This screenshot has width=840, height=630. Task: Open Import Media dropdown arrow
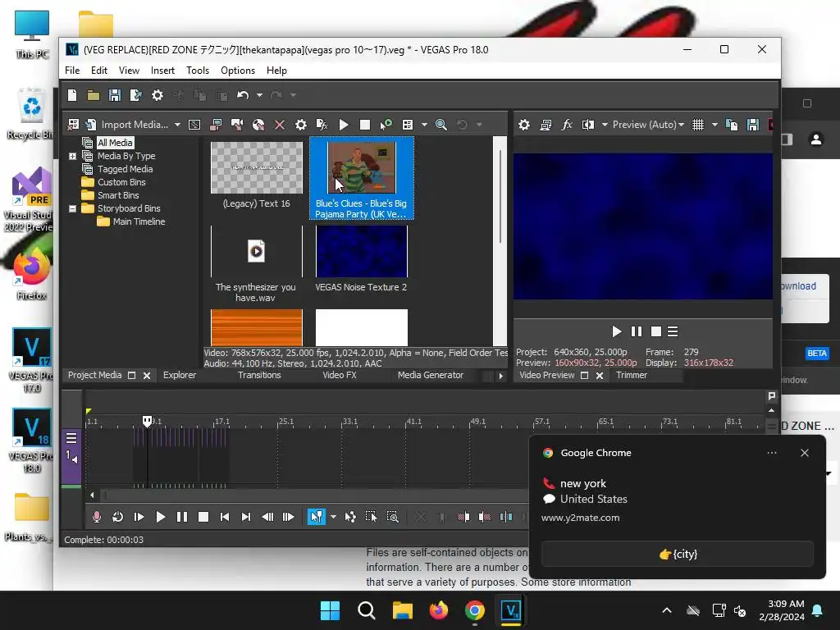pos(177,125)
